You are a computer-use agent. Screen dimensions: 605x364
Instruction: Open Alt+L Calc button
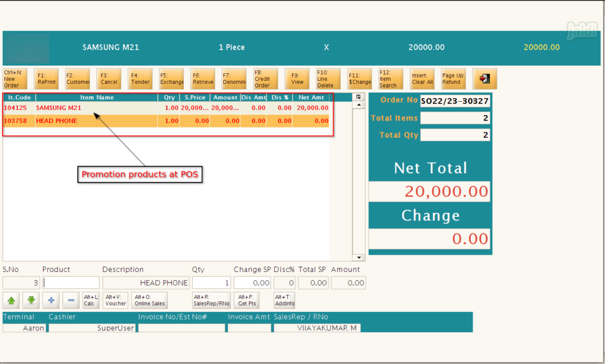point(91,300)
